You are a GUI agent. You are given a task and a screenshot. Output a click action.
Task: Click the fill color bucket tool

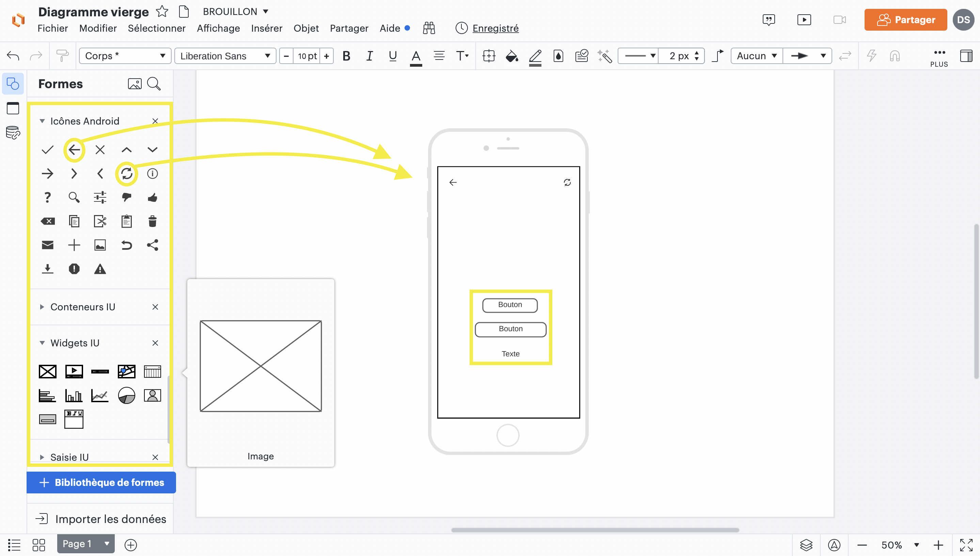(511, 56)
